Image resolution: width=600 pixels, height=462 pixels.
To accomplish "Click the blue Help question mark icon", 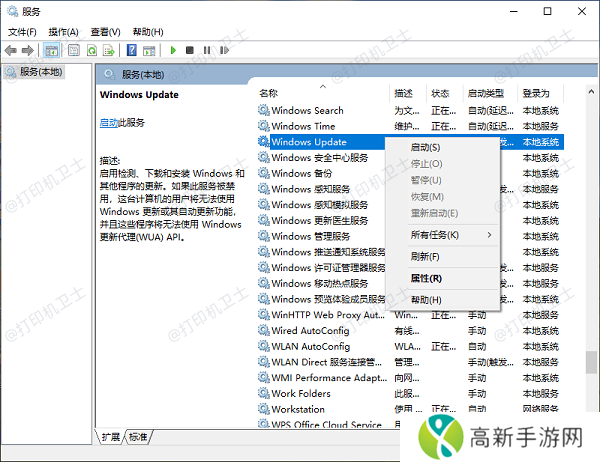I will click(x=132, y=50).
